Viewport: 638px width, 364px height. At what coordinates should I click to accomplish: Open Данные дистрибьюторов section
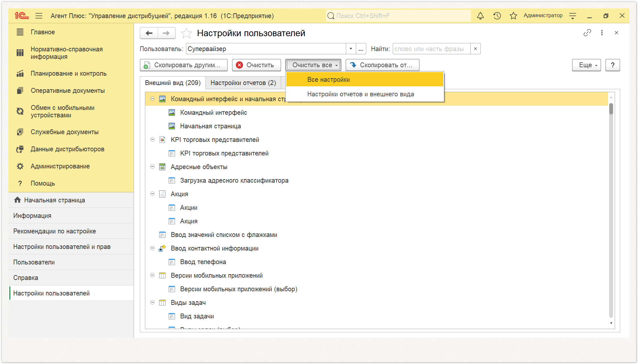pos(71,149)
